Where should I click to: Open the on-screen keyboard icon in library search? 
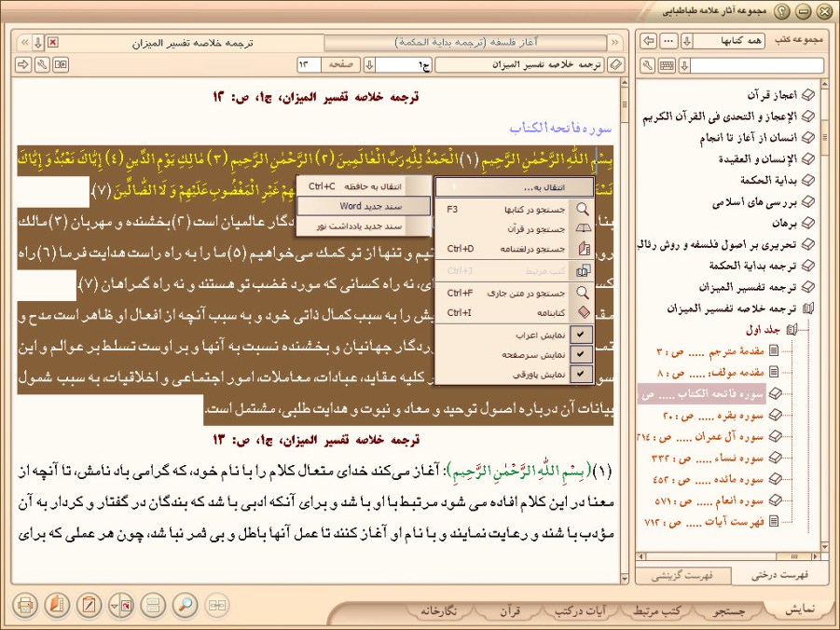(667, 65)
